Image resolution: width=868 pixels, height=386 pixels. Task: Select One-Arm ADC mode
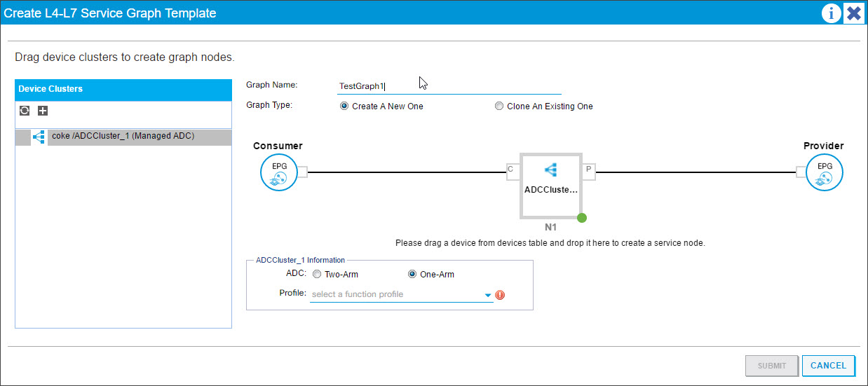[412, 275]
